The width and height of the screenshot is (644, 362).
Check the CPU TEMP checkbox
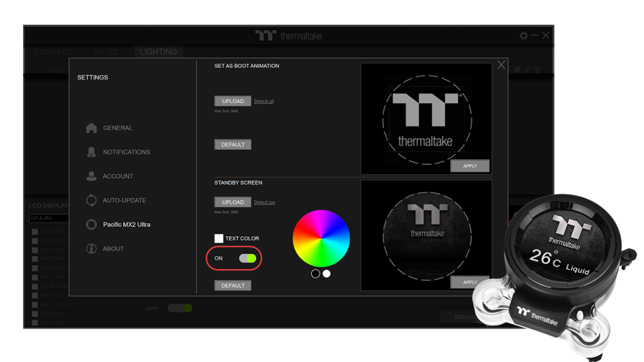click(x=35, y=232)
